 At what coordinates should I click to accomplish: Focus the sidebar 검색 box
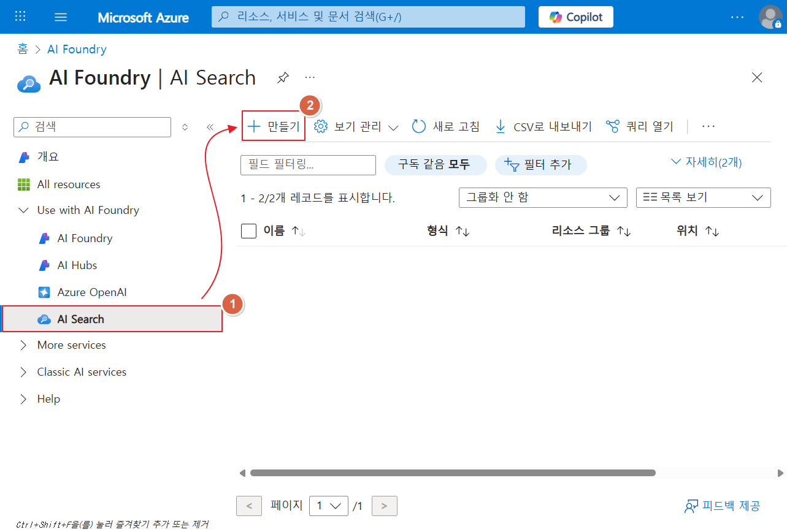coord(92,127)
